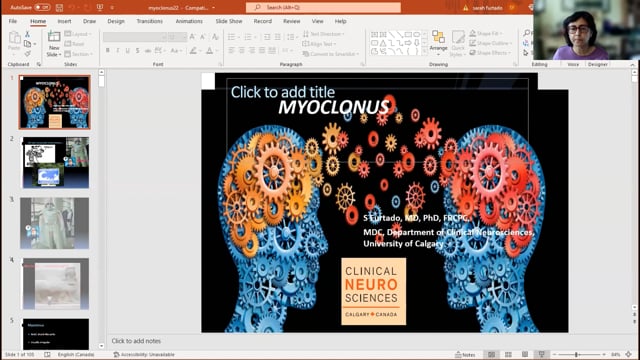Save the presentation using the disk icon
This screenshot has width=640, height=360.
pos(59,7)
